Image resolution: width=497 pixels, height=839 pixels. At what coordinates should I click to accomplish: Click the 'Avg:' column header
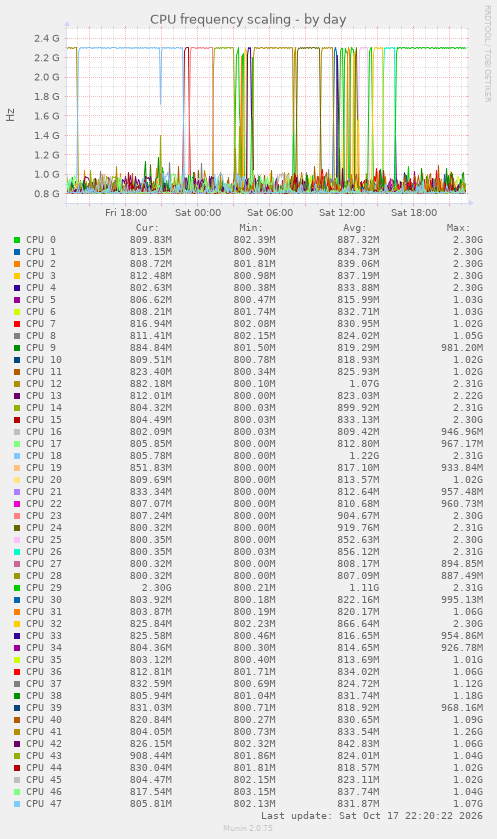[x=355, y=228]
